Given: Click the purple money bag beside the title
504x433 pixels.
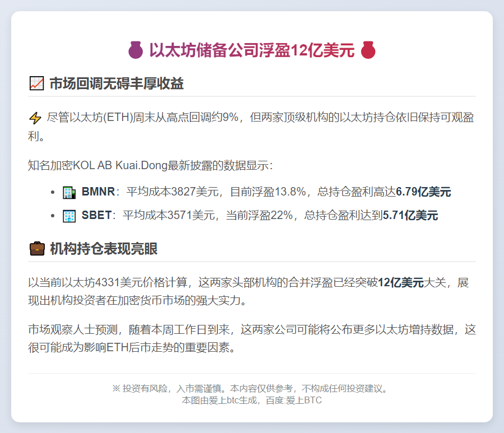Looking at the screenshot, I should 136,50.
